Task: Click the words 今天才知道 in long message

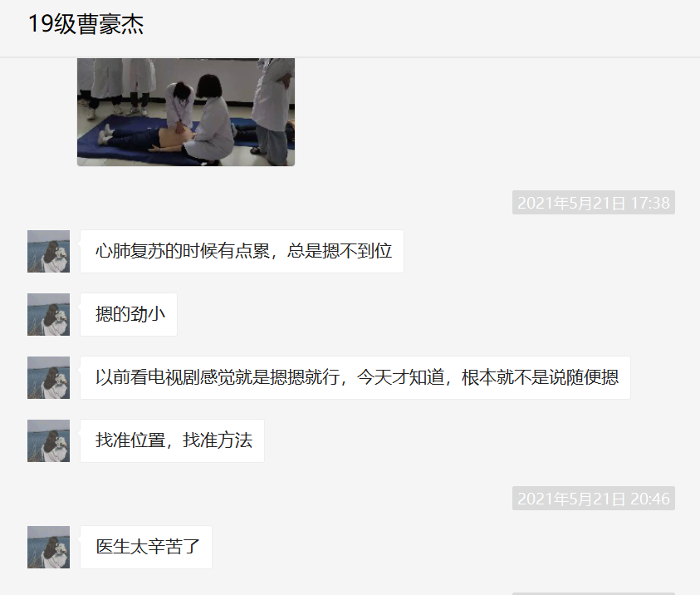Action: tap(400, 377)
